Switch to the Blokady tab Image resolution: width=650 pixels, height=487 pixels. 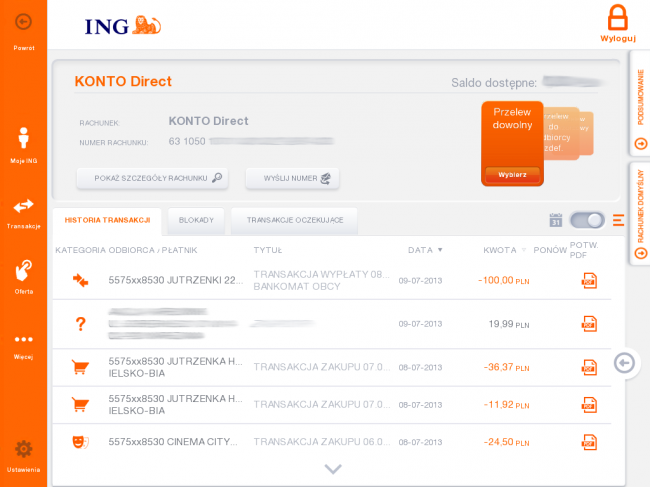196,220
